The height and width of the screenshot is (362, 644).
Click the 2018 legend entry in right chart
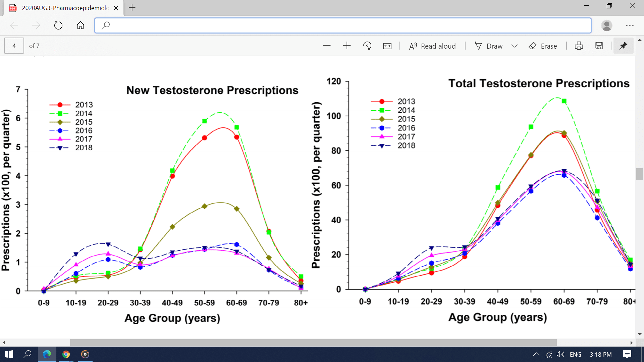pos(393,145)
